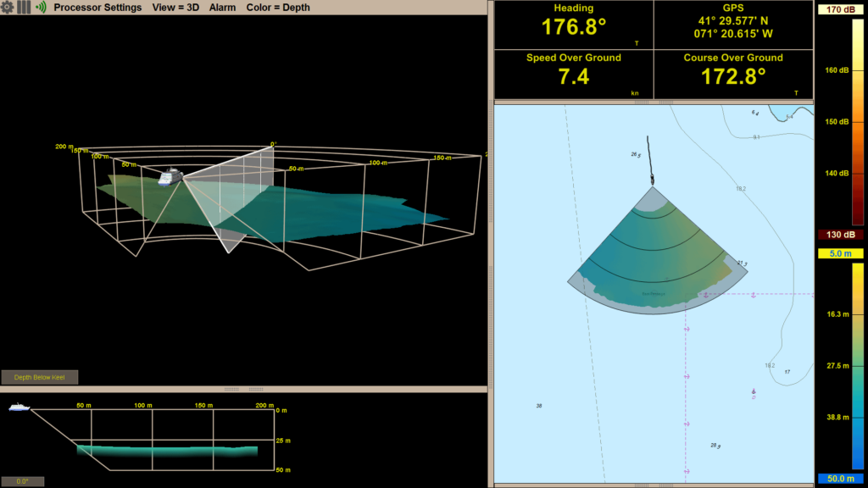
Task: Select the GPS data panel
Action: coord(733,25)
